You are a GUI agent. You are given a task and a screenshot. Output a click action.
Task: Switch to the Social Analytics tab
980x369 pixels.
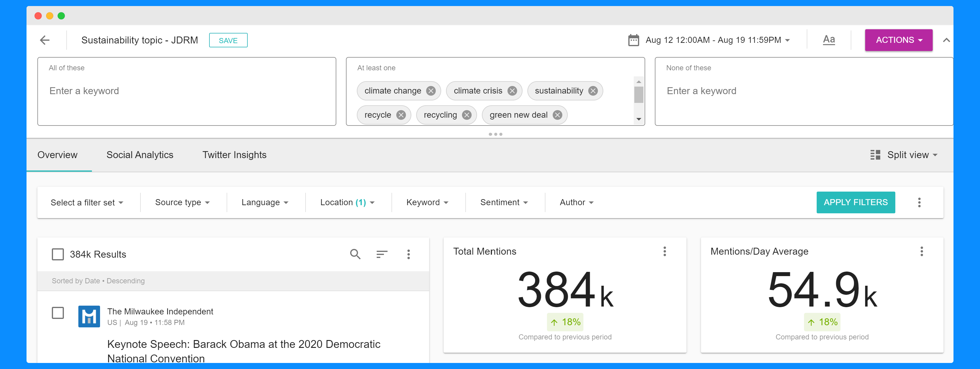140,155
